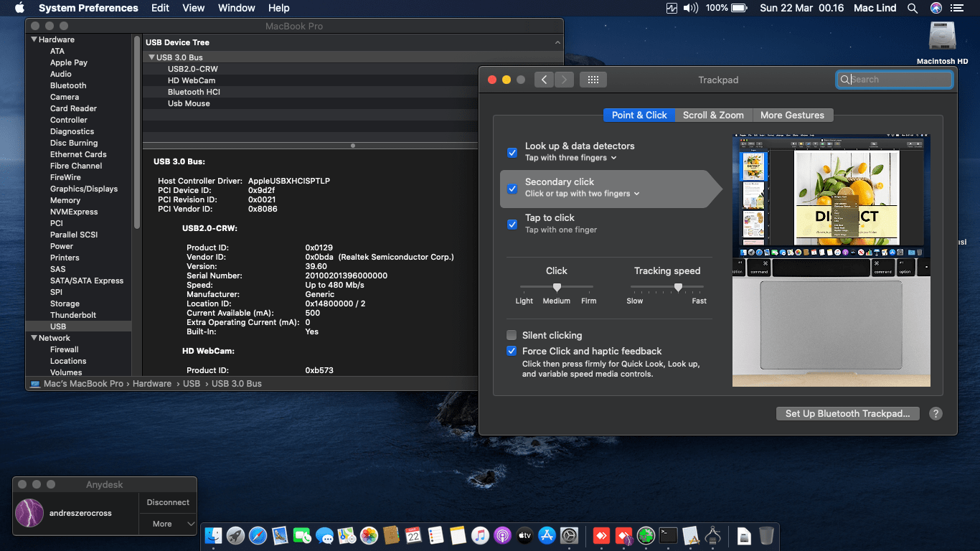Open the View menu
This screenshot has height=551, width=980.
194,8
